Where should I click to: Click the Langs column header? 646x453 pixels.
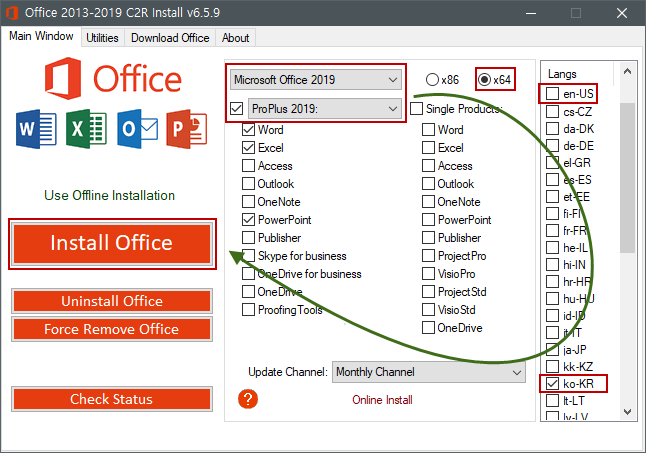pyautogui.click(x=562, y=74)
